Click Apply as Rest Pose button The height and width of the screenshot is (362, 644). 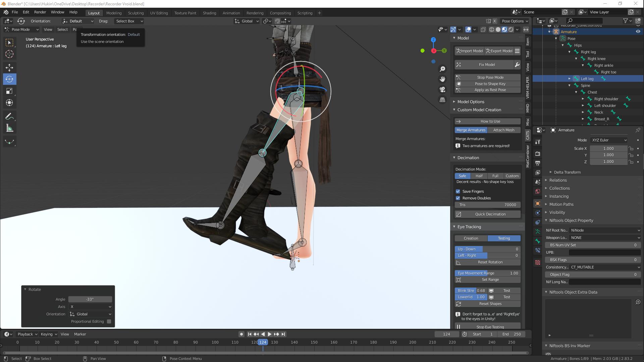coord(488,90)
